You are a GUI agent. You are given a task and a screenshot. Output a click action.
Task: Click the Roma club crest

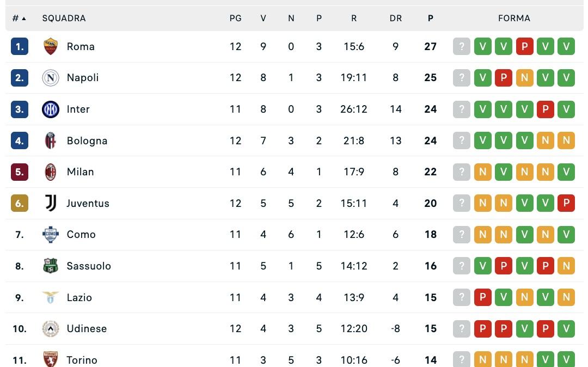(50, 46)
